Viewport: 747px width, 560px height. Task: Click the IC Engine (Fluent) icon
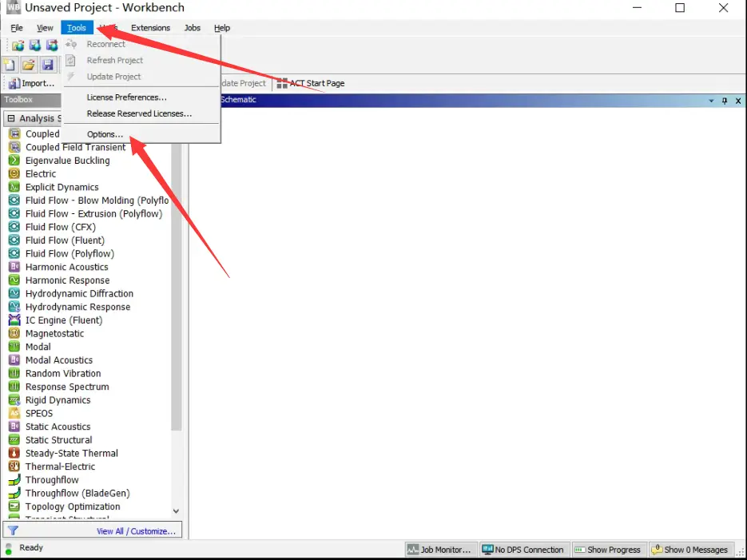(x=14, y=320)
